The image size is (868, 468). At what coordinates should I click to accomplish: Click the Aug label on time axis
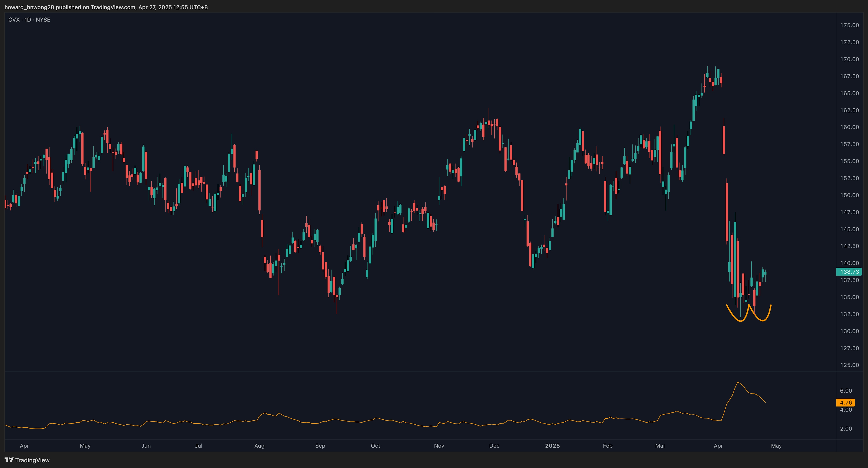[x=259, y=445]
